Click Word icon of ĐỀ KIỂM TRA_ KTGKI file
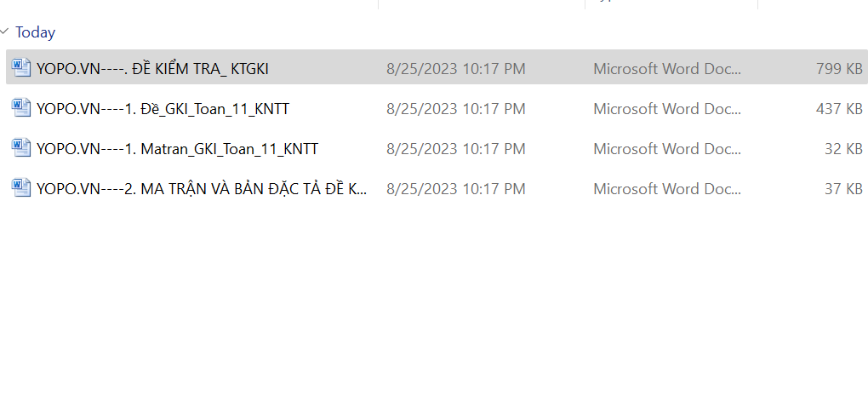Viewport: 868px width, 419px height. coord(21,68)
